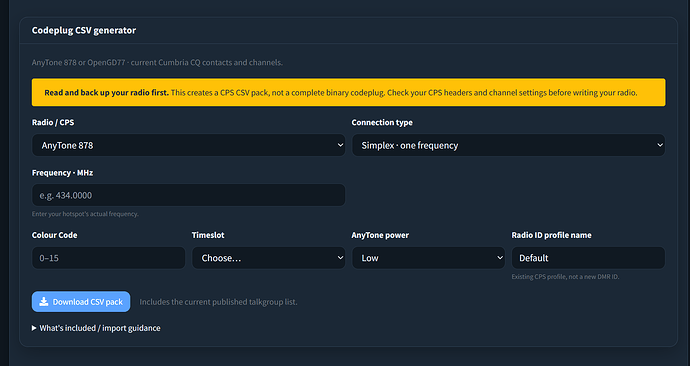Viewport: 690px width, 366px height.
Task: Click 'Includes the current published talkgroup list' text
Action: pyautogui.click(x=218, y=302)
